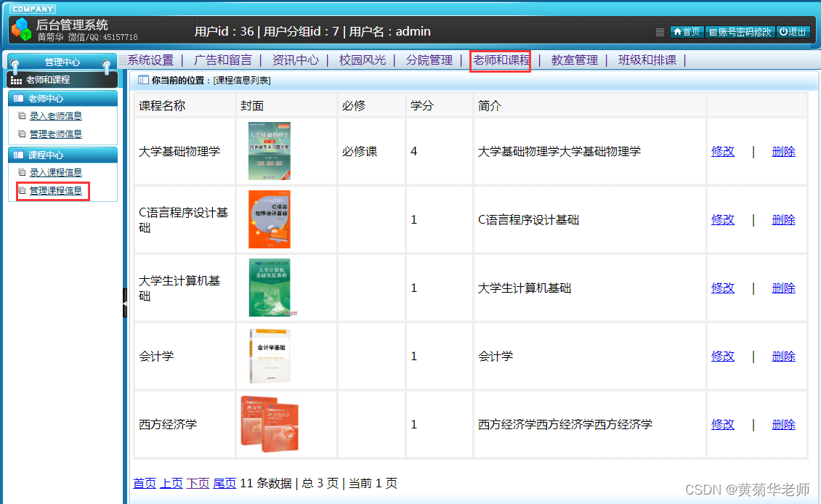The height and width of the screenshot is (504, 821).
Task: Click the icon before 管理老师信息
Action: click(22, 134)
